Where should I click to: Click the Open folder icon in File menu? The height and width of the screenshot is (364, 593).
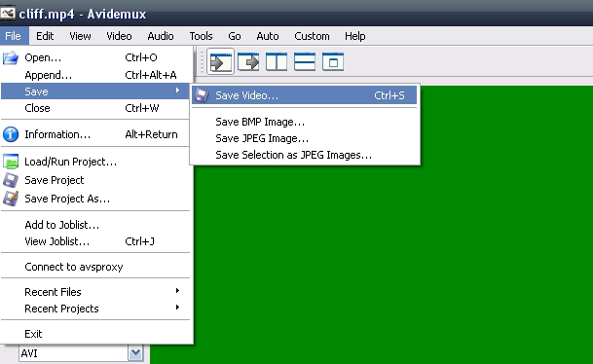click(11, 57)
